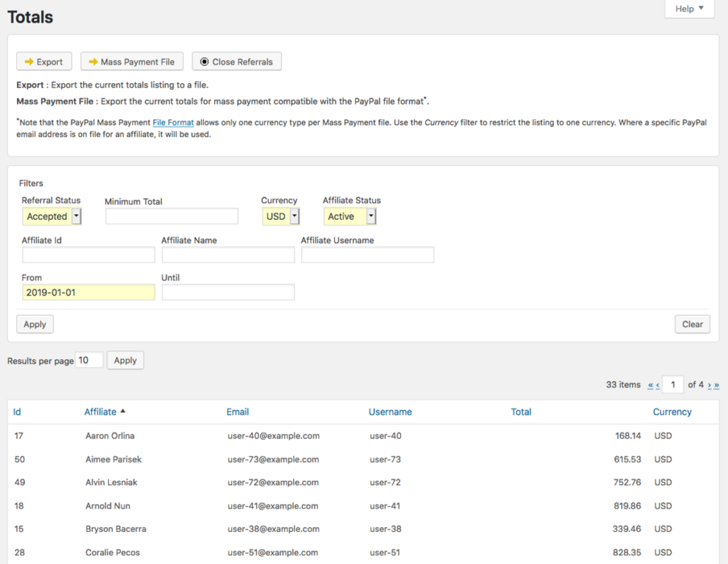Viewport: 728px width, 564px height.
Task: Apply the results per page setting
Action: click(x=125, y=360)
